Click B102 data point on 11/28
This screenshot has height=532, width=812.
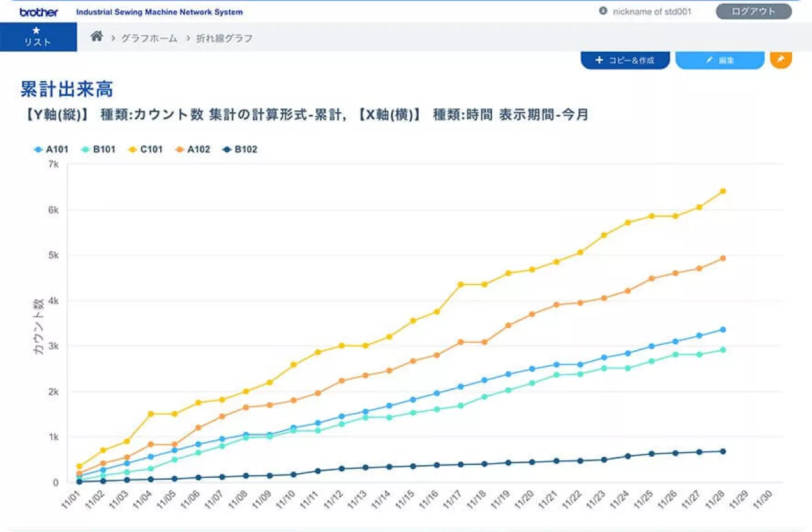point(723,451)
